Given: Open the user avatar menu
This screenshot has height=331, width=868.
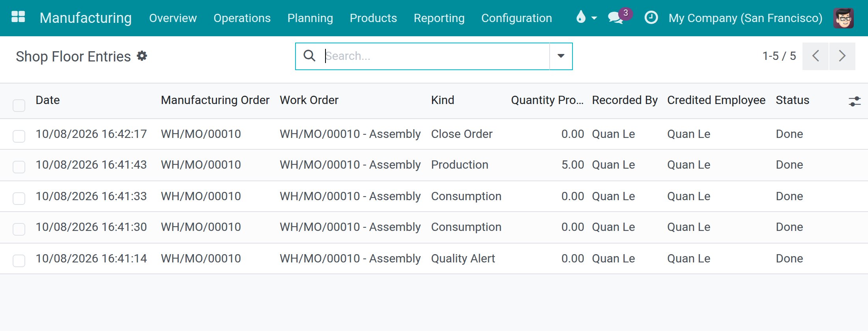Looking at the screenshot, I should click(x=844, y=18).
